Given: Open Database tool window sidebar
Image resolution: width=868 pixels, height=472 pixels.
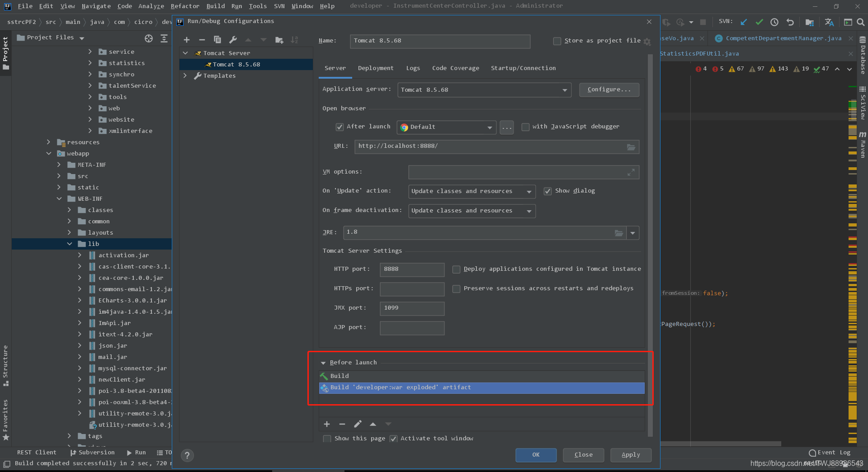Looking at the screenshot, I should click(863, 55).
